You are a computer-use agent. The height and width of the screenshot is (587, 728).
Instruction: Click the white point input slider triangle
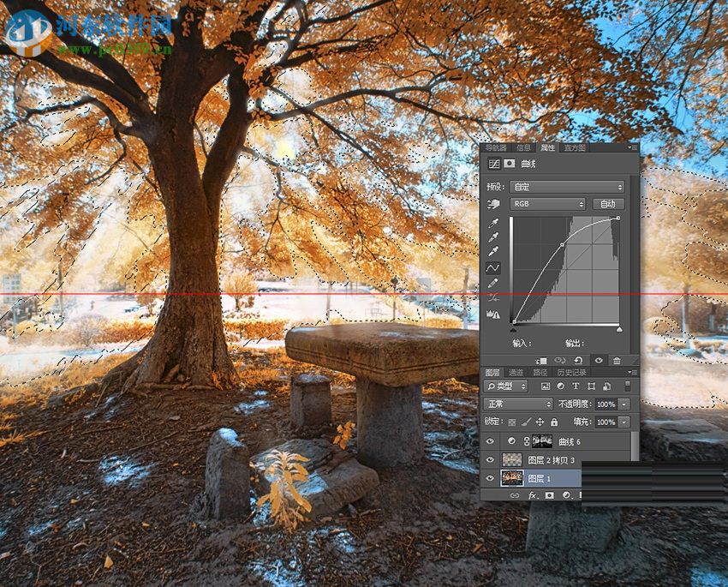619,329
